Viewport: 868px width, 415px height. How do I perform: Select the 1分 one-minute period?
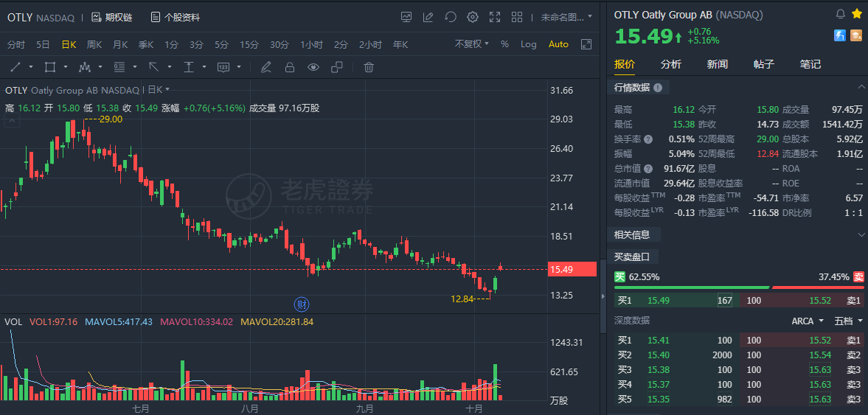[171, 44]
